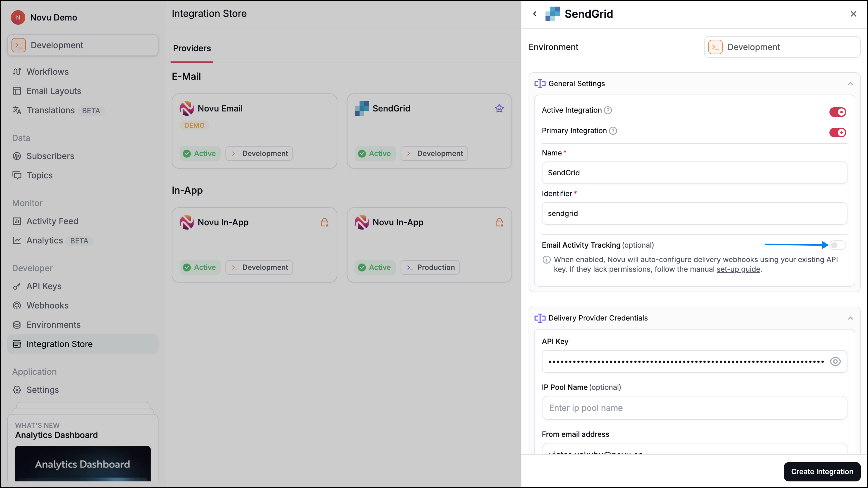
Task: Open the Development environment selector
Action: click(781, 47)
